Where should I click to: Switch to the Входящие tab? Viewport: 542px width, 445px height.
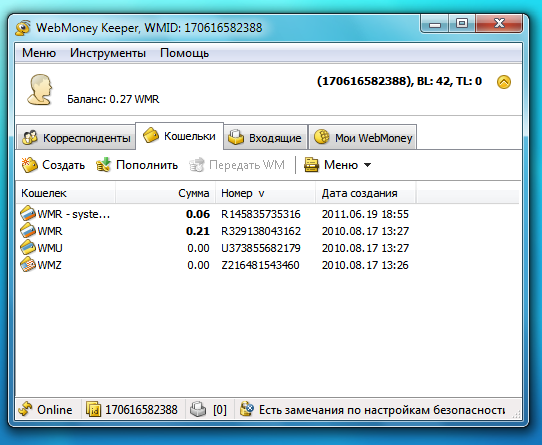pyautogui.click(x=265, y=138)
